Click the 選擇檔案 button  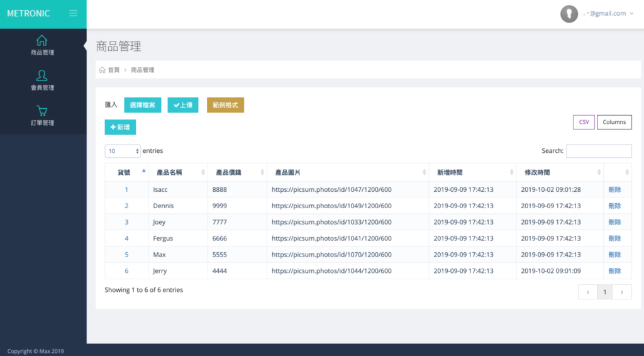pyautogui.click(x=143, y=105)
